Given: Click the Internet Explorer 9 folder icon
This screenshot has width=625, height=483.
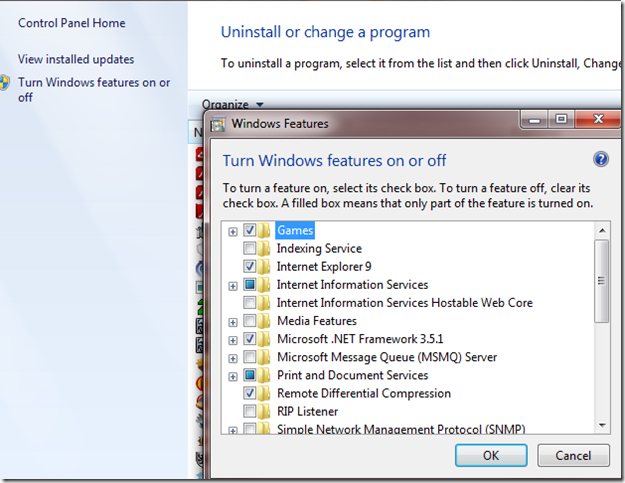Looking at the screenshot, I should pos(264,267).
